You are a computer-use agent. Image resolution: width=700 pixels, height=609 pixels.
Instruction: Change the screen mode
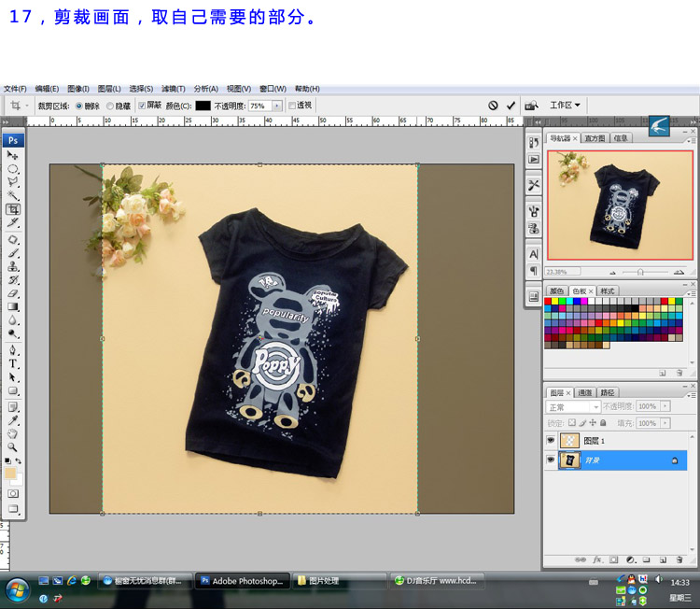tap(13, 509)
